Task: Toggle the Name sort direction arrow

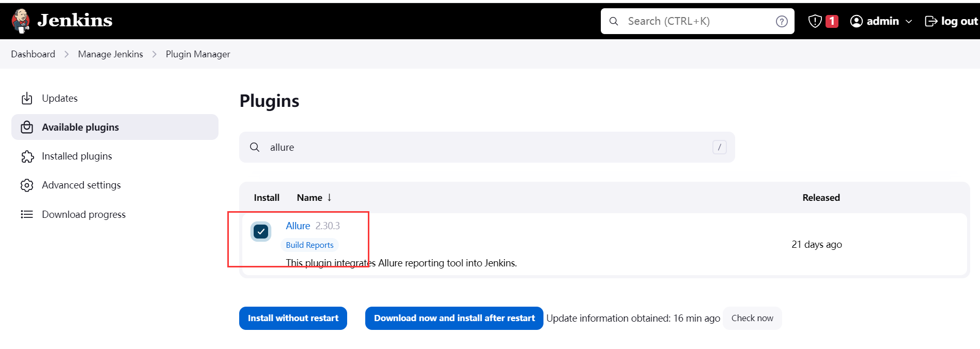Action: pyautogui.click(x=329, y=197)
